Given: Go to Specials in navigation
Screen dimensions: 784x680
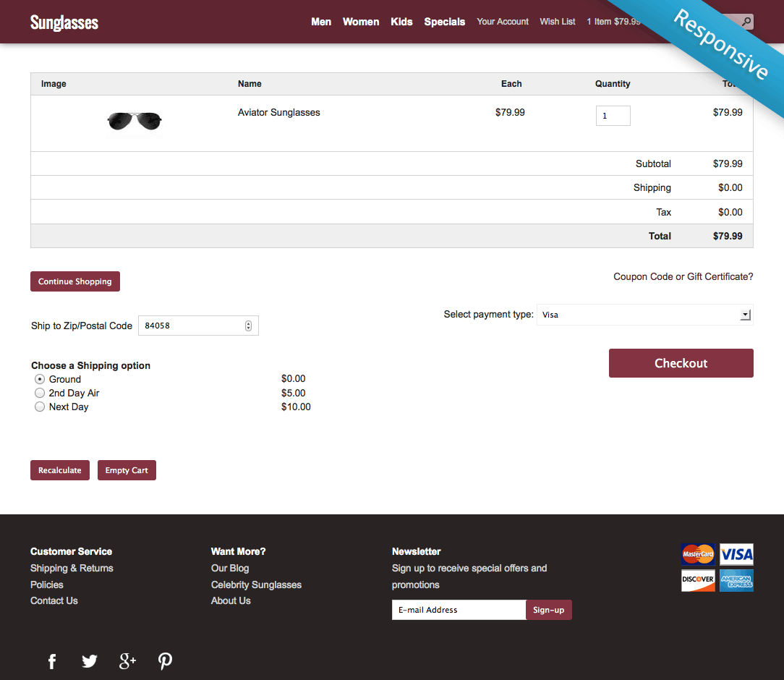Looking at the screenshot, I should click(x=444, y=22).
